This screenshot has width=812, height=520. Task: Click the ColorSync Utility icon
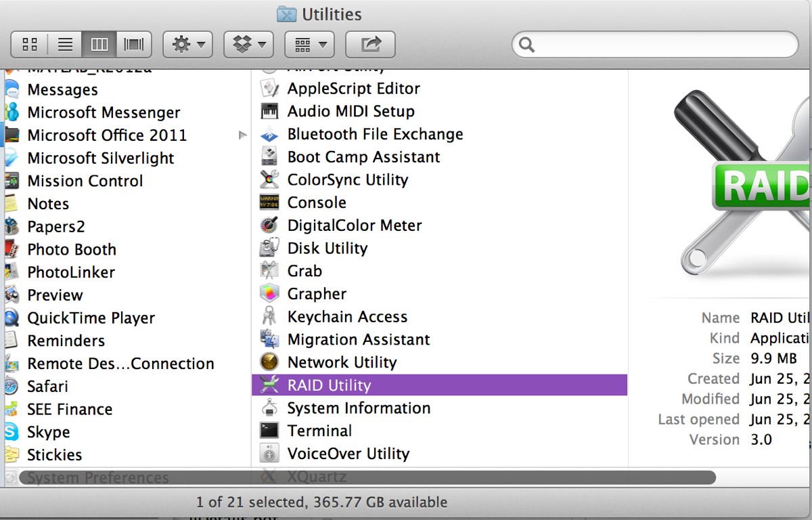[269, 179]
